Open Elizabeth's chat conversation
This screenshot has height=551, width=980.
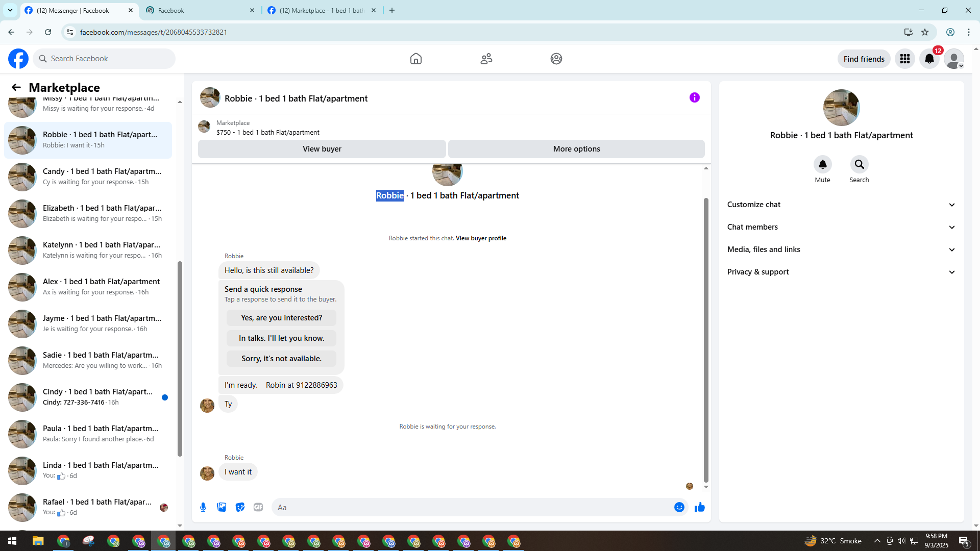click(88, 213)
